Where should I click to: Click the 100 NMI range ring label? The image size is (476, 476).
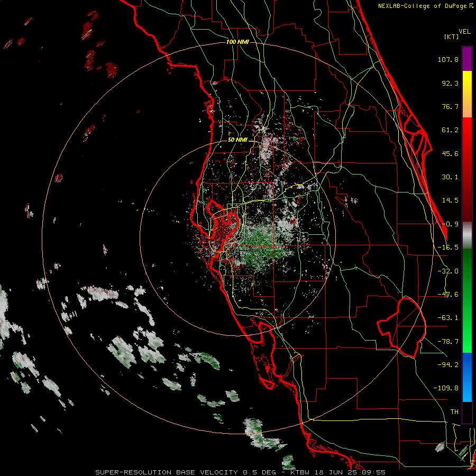click(x=237, y=42)
